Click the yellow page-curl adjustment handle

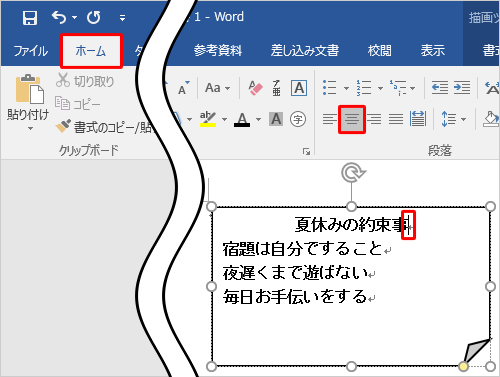(463, 367)
